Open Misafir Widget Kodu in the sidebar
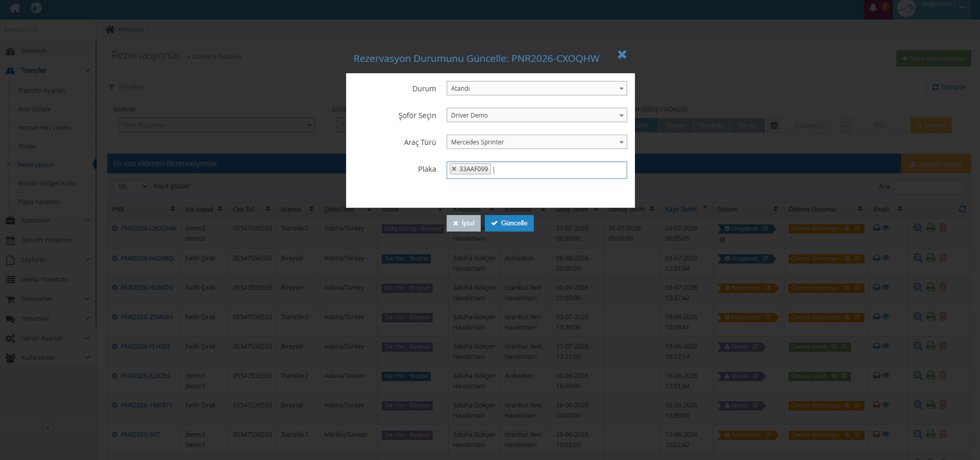Image resolution: width=980 pixels, height=460 pixels. (x=47, y=184)
